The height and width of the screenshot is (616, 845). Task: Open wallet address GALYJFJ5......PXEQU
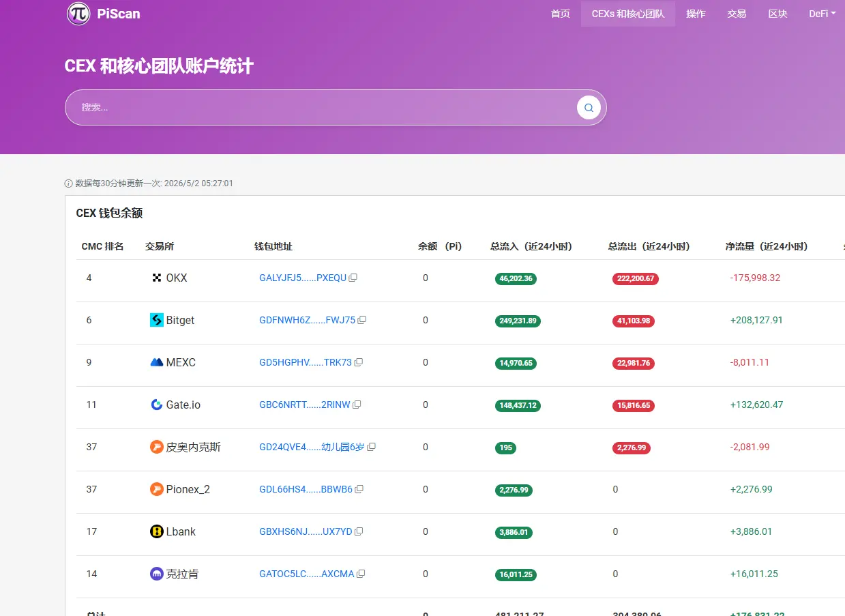pyautogui.click(x=303, y=278)
